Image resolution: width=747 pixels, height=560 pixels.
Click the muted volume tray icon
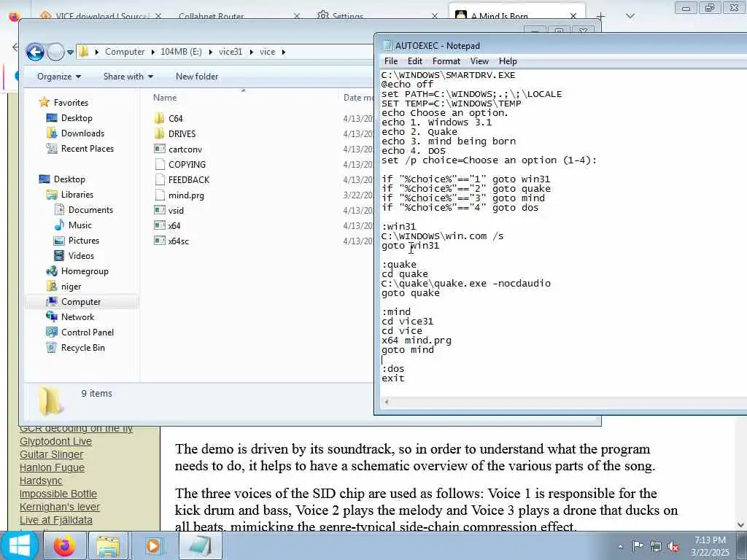tap(673, 547)
